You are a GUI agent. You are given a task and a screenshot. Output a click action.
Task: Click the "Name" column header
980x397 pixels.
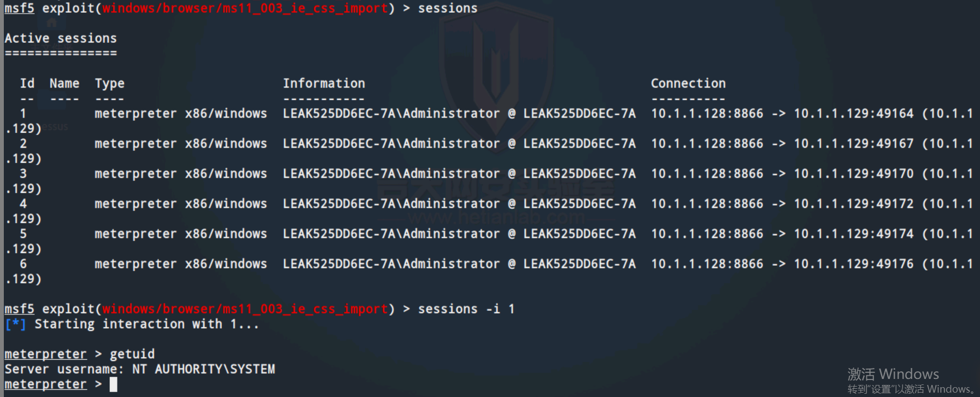[64, 83]
